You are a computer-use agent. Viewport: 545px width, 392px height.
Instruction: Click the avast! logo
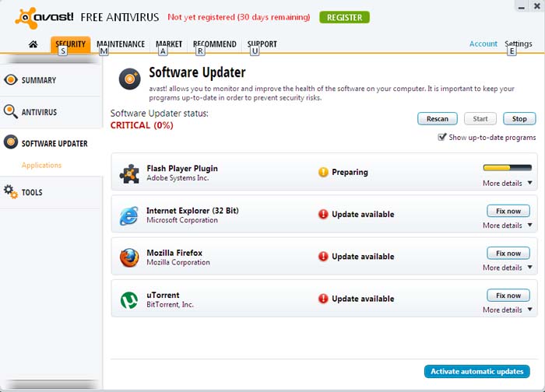coord(44,17)
